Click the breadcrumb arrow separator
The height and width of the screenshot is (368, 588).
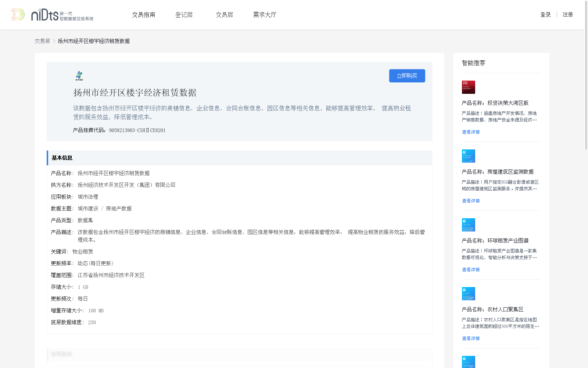[54, 41]
